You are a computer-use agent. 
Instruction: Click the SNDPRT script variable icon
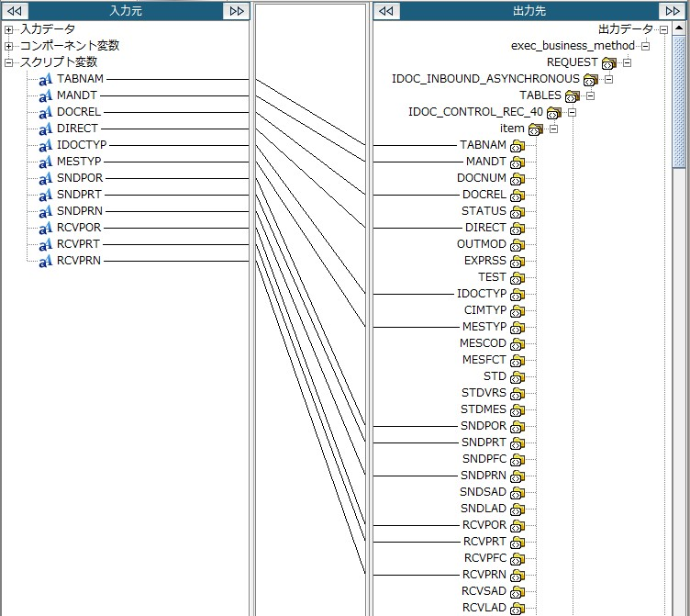coord(45,195)
